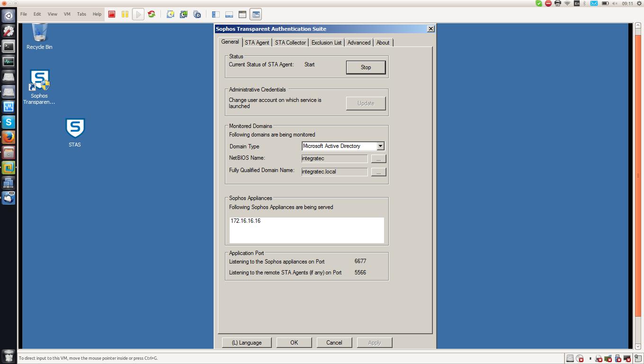Click the NetBIOS Name field

[334, 159]
